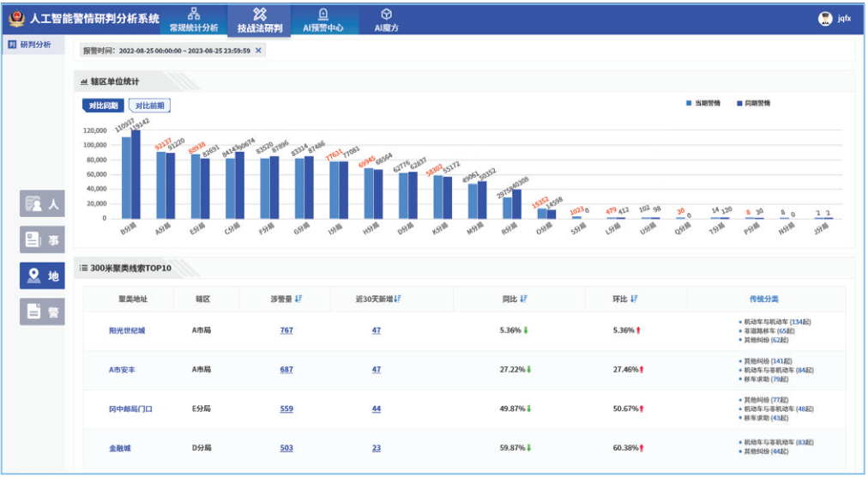Click the 技战法研判 crossed-tools icon

coord(259,14)
